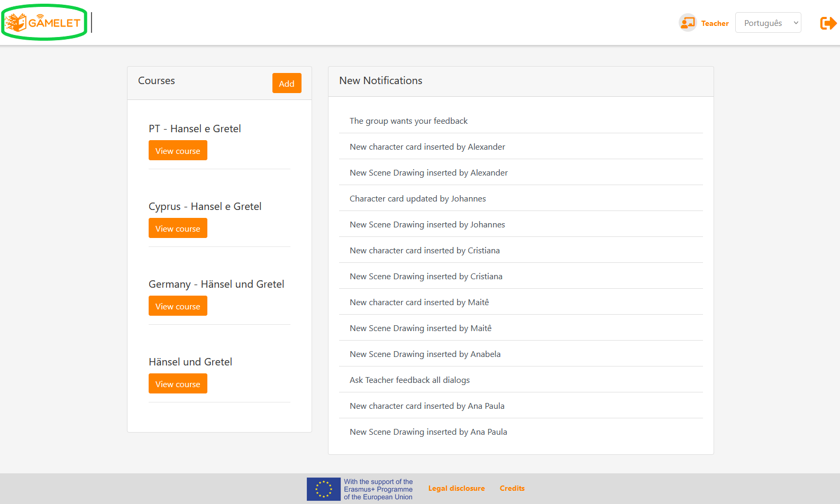Click the European Union flag image
Image resolution: width=840 pixels, height=504 pixels.
(x=324, y=489)
